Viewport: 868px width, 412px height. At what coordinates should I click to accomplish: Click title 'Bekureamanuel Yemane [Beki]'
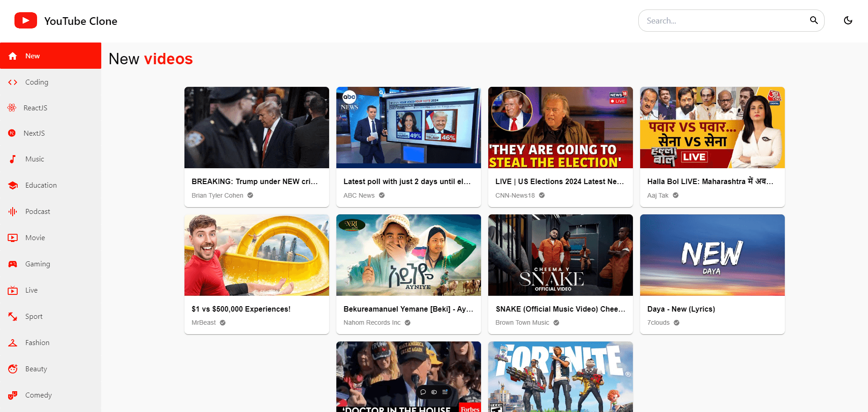[408, 309]
